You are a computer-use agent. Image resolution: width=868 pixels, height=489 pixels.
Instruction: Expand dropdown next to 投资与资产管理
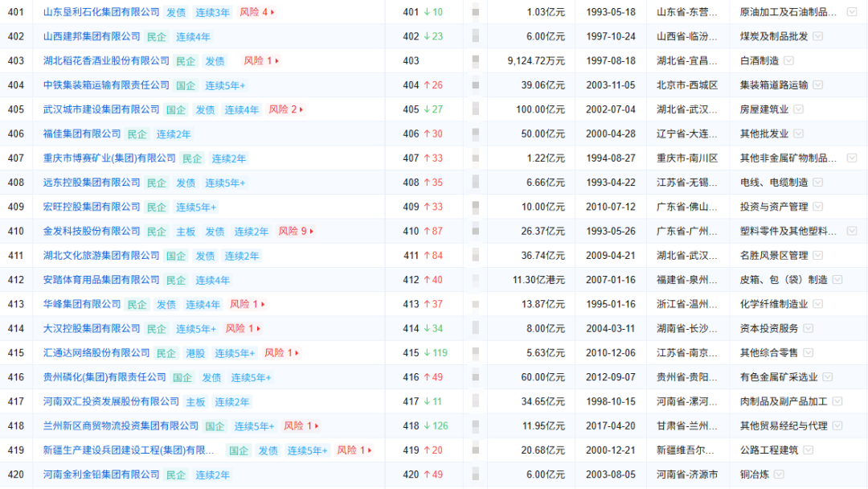(817, 207)
